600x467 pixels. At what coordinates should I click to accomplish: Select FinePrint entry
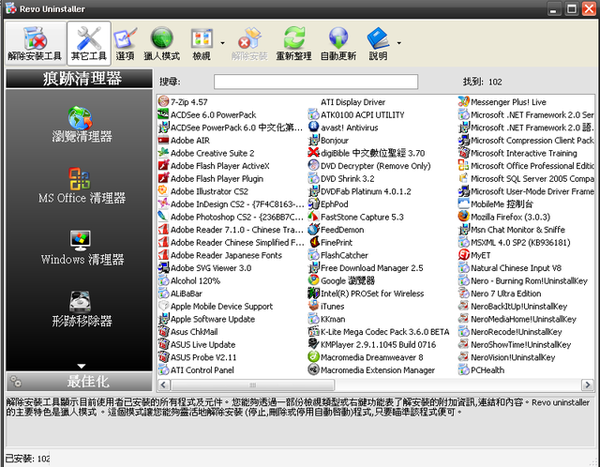tap(330, 243)
